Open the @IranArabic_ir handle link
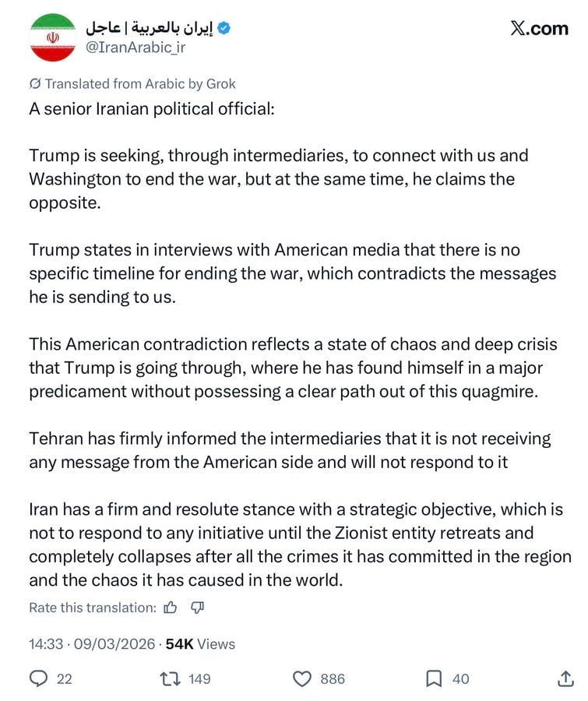The width and height of the screenshot is (588, 701). point(135,48)
